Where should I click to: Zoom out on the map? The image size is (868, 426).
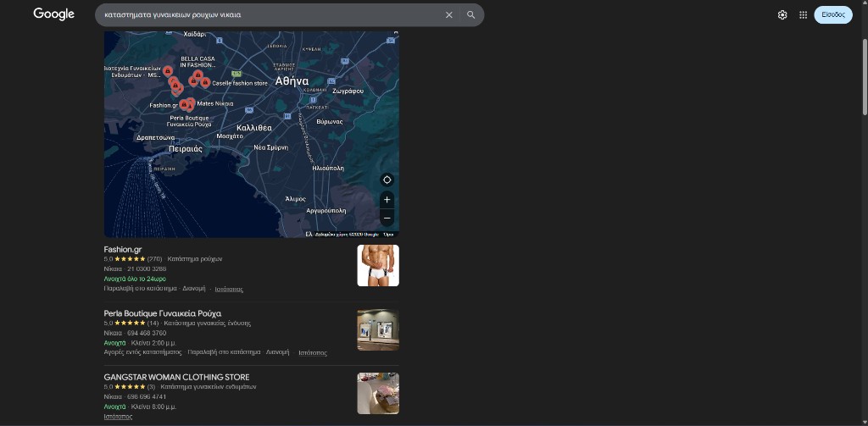click(x=387, y=218)
